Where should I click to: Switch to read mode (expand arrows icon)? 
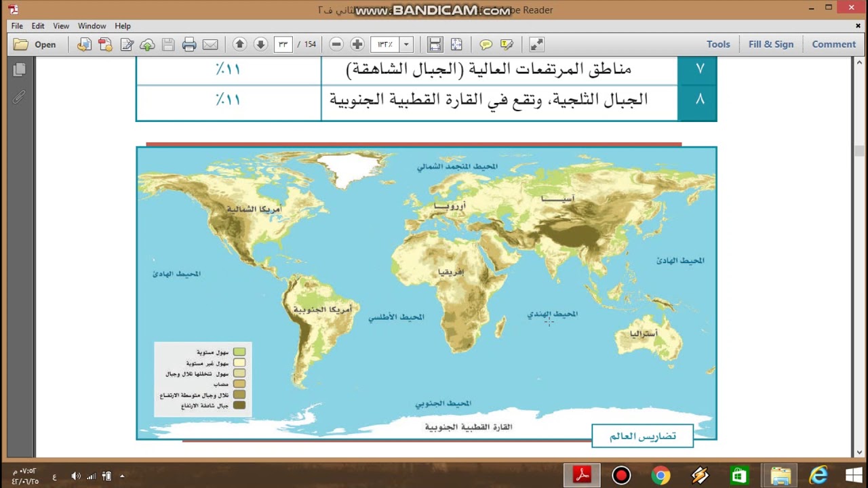point(536,45)
